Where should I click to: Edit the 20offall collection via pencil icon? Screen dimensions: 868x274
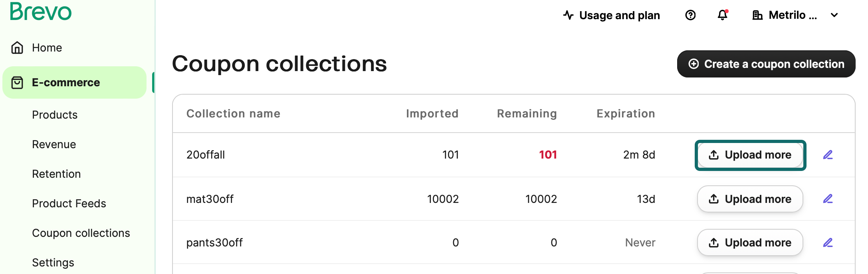coord(828,155)
